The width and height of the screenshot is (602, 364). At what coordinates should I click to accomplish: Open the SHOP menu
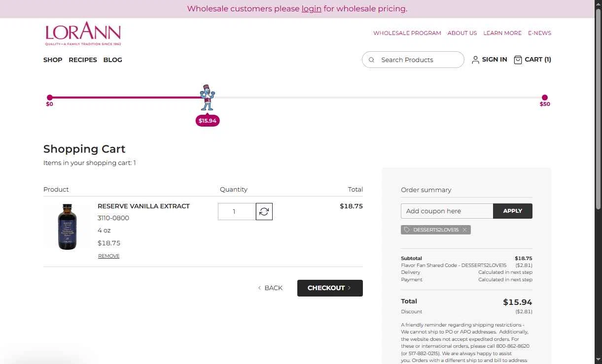click(x=53, y=60)
